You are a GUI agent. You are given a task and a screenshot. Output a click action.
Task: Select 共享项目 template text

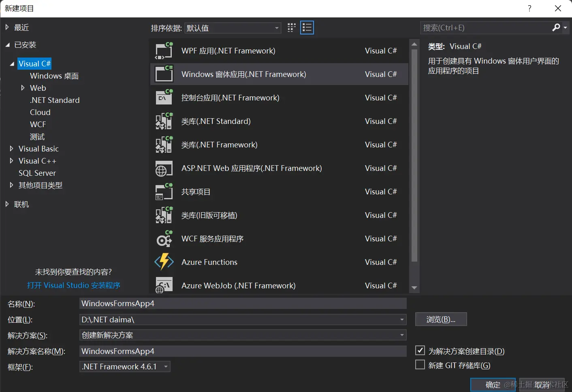coord(196,192)
